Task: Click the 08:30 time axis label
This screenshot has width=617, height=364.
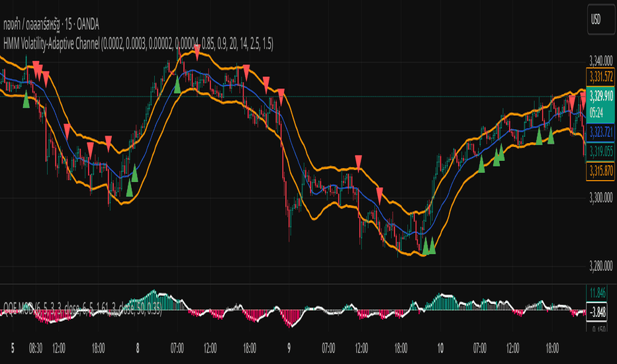Action: [x=35, y=348]
